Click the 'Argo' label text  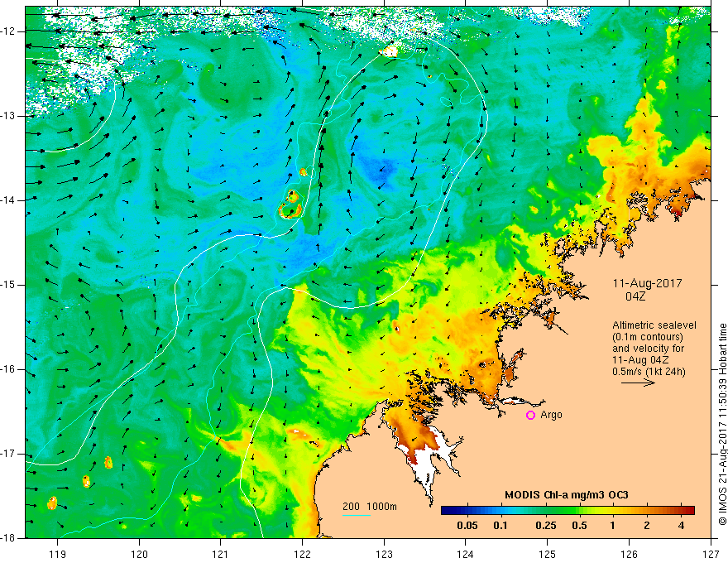coord(551,415)
